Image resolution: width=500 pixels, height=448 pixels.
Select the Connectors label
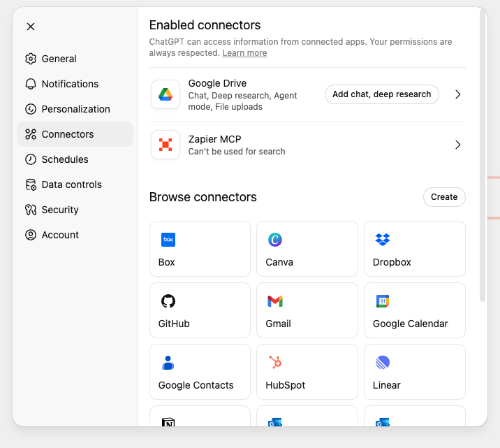click(68, 134)
